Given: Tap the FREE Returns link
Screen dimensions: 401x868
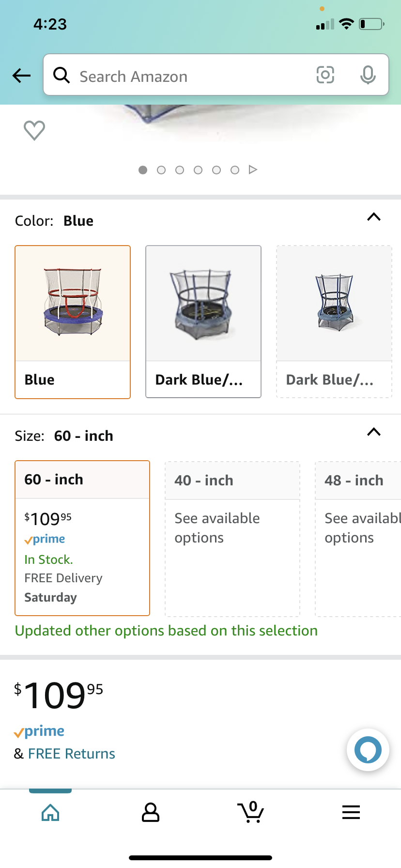Looking at the screenshot, I should pos(72,754).
